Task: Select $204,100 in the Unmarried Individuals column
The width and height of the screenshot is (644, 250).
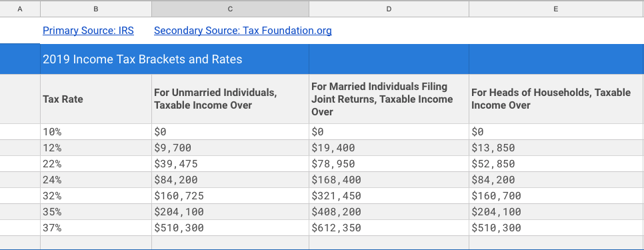Action: (x=230, y=212)
